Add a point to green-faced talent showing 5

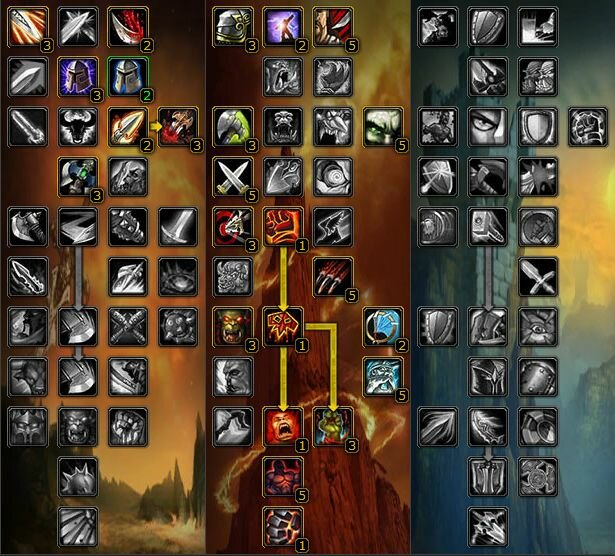pyautogui.click(x=383, y=127)
